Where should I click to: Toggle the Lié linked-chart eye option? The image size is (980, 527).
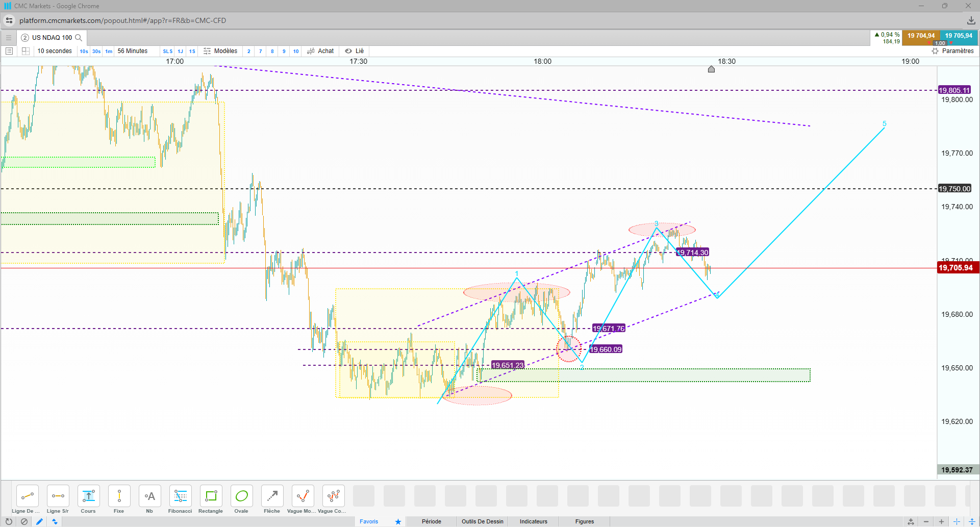354,51
